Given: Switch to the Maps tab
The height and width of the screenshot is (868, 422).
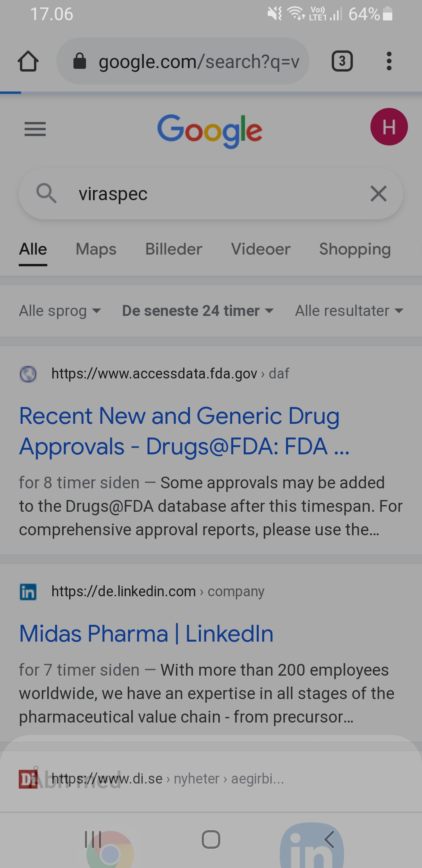Looking at the screenshot, I should click(96, 249).
